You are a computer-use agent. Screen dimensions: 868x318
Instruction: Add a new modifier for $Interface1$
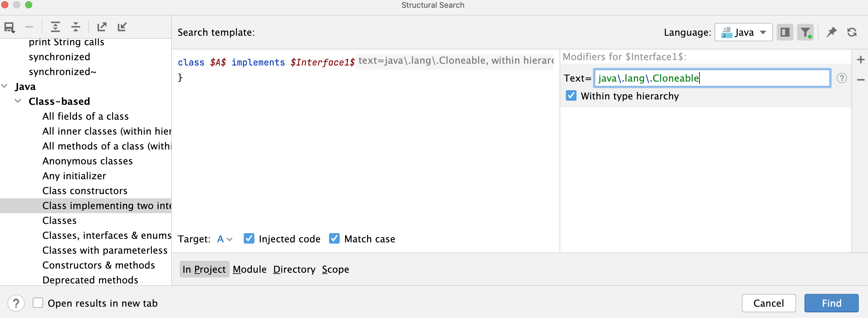860,60
